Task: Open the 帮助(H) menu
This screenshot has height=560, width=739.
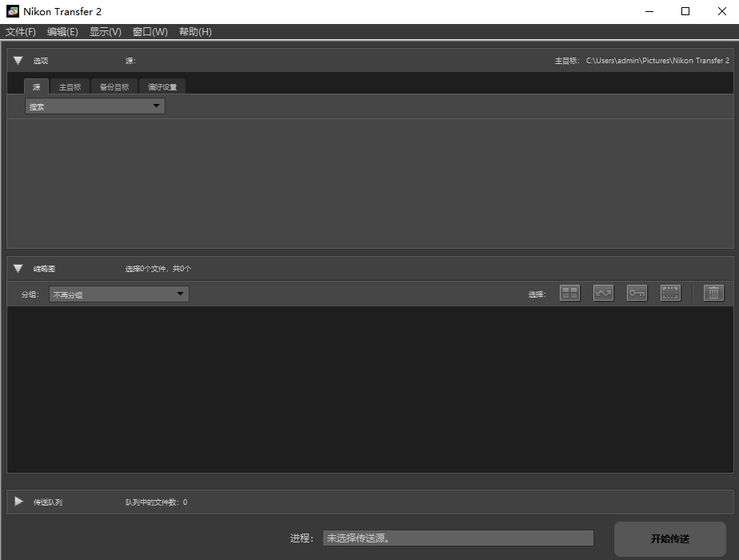Action: tap(195, 32)
